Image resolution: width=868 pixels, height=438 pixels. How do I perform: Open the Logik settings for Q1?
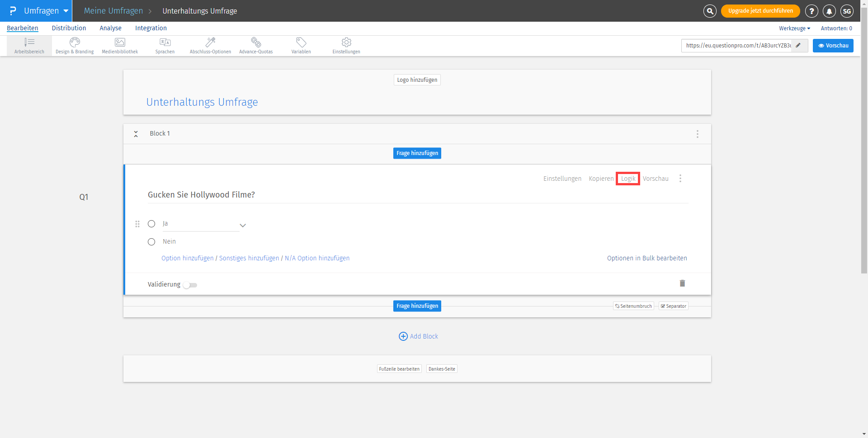click(627, 178)
